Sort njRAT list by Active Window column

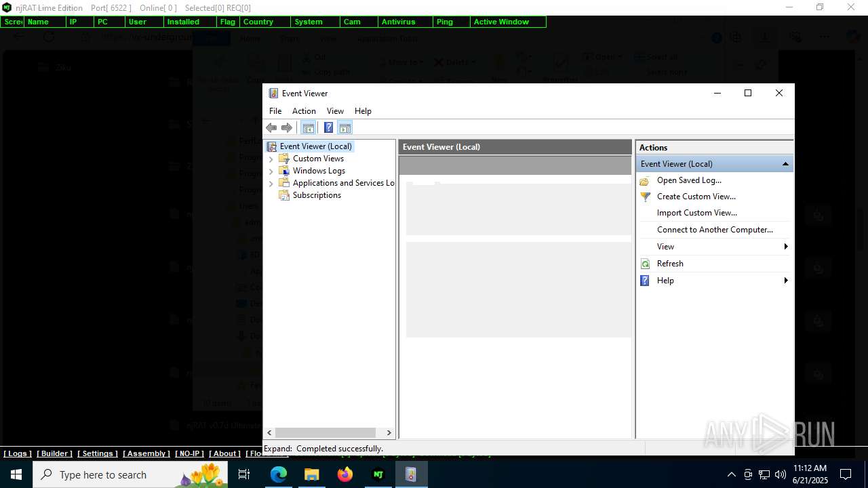click(x=508, y=22)
